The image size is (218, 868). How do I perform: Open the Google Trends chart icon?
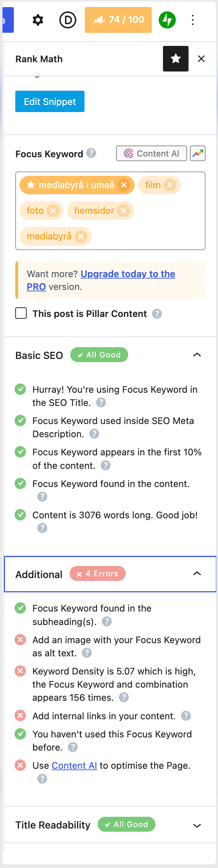[x=198, y=154]
